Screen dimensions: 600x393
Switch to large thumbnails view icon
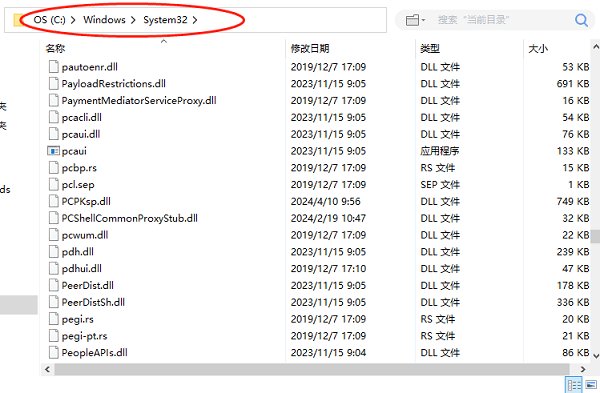tap(591, 385)
